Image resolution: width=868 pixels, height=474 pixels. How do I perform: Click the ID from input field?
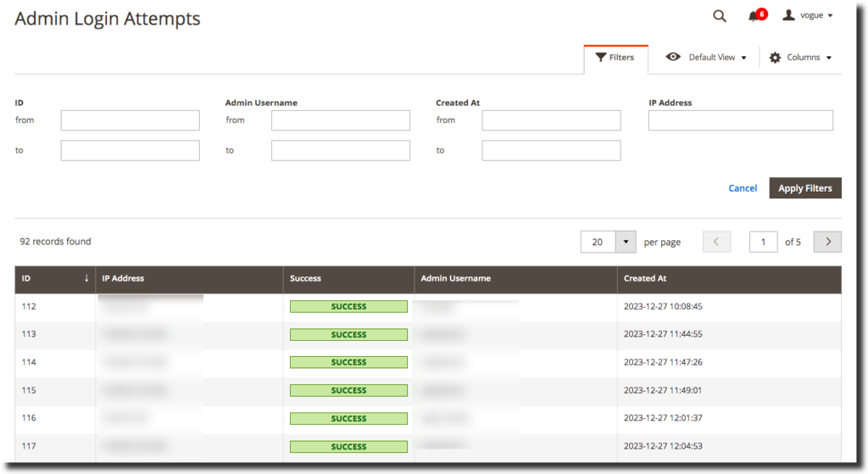click(x=130, y=120)
